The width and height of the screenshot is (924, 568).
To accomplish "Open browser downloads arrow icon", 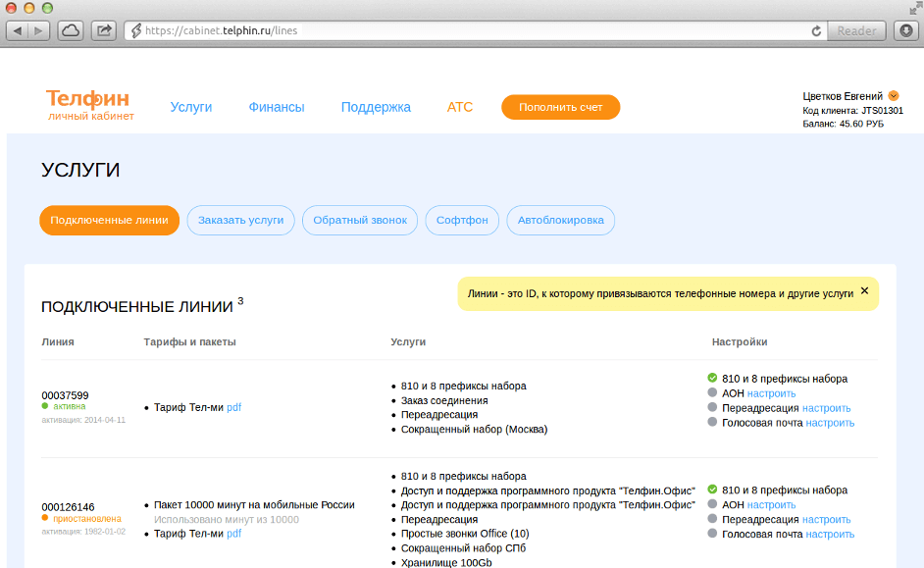I will point(905,30).
